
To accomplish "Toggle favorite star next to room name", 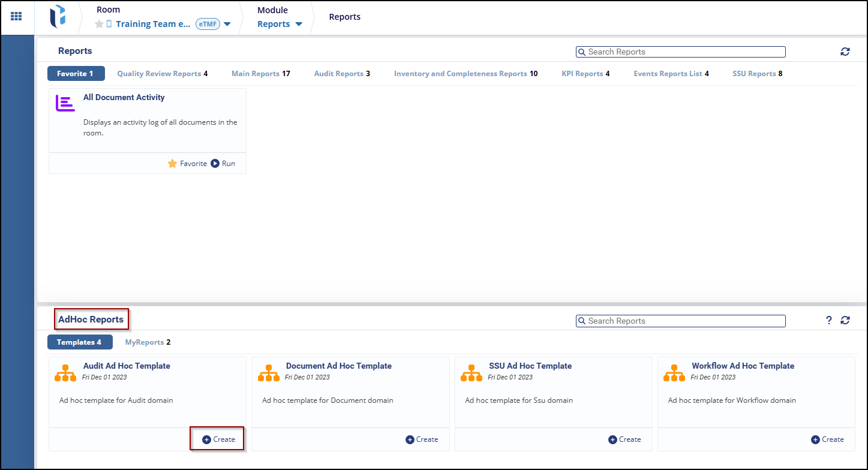I will click(x=99, y=24).
